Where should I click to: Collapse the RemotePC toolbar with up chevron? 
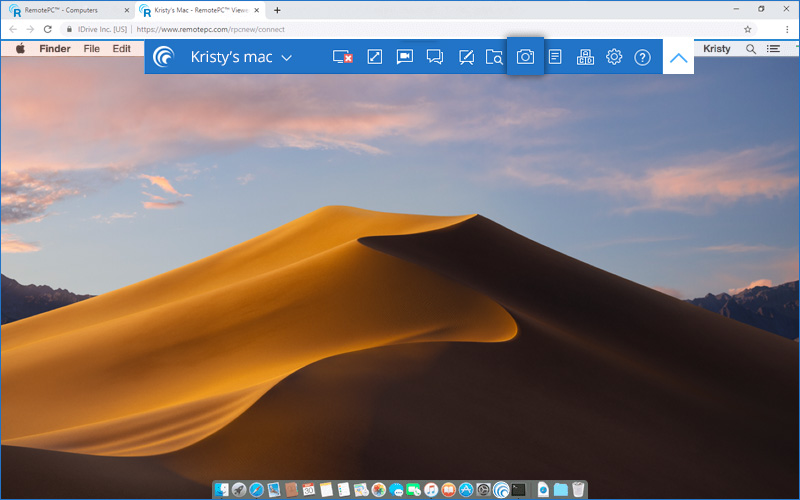(678, 57)
